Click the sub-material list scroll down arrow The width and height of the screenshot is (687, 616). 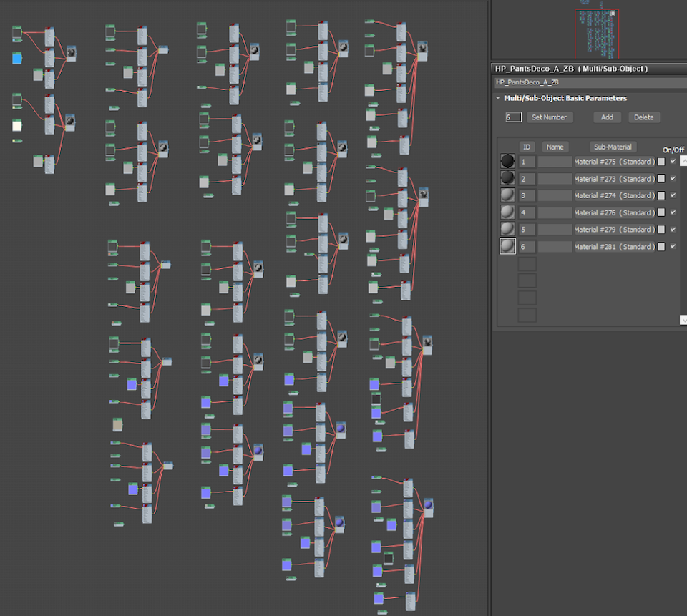coord(683,320)
